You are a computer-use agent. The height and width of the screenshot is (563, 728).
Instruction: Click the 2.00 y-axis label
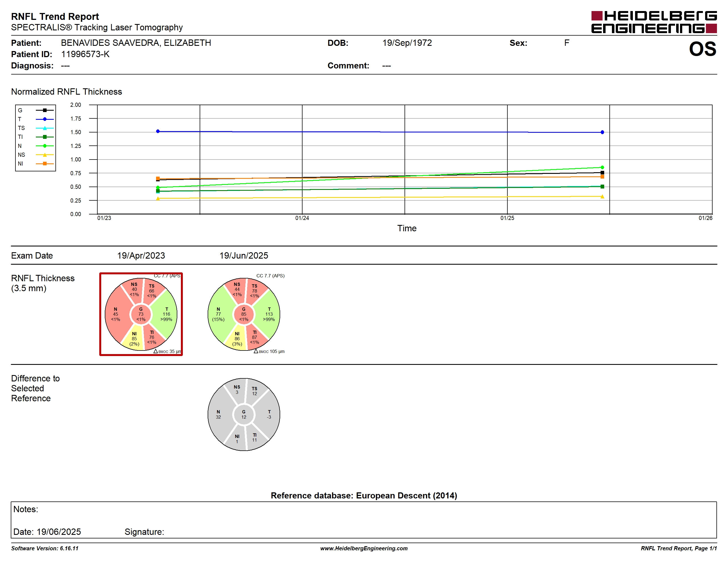(76, 105)
